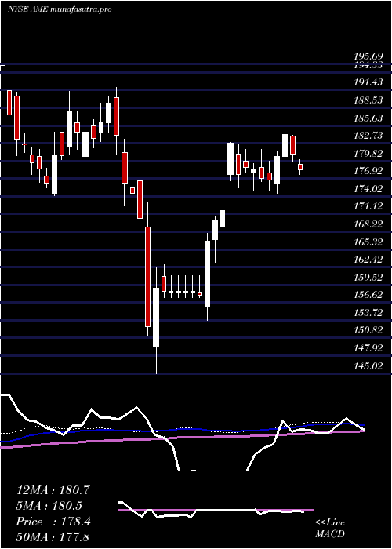Click the last red candlestick on the right
The height and width of the screenshot is (549, 392).
coord(300,167)
